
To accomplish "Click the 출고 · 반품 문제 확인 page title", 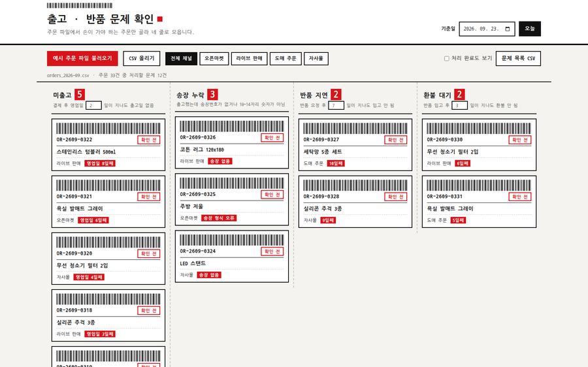I will point(101,19).
